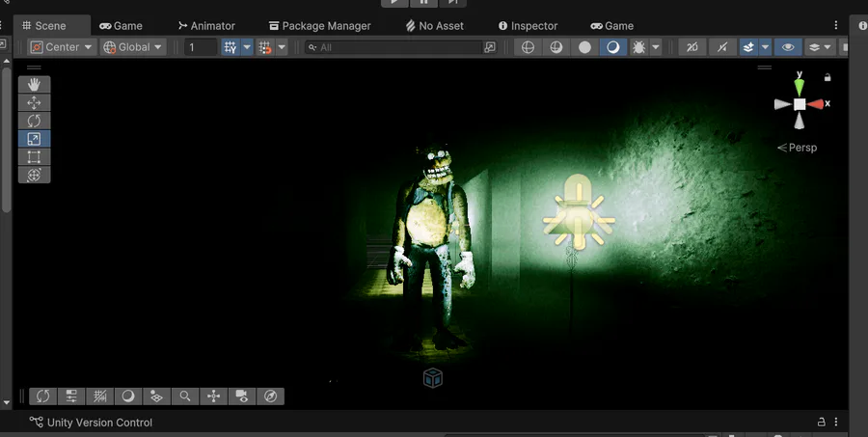Click the sliders settings icon in bottom overlay
The width and height of the screenshot is (868, 437).
pyautogui.click(x=71, y=396)
